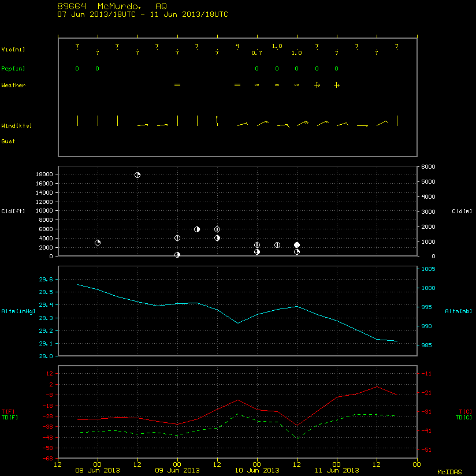
Task: Click the 11 Jun 2013 date label
Action: (x=337, y=470)
